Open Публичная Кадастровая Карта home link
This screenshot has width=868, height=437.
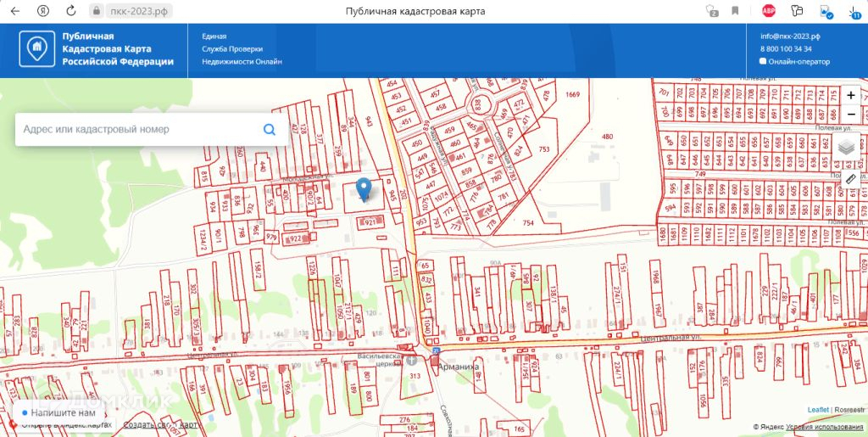117,48
